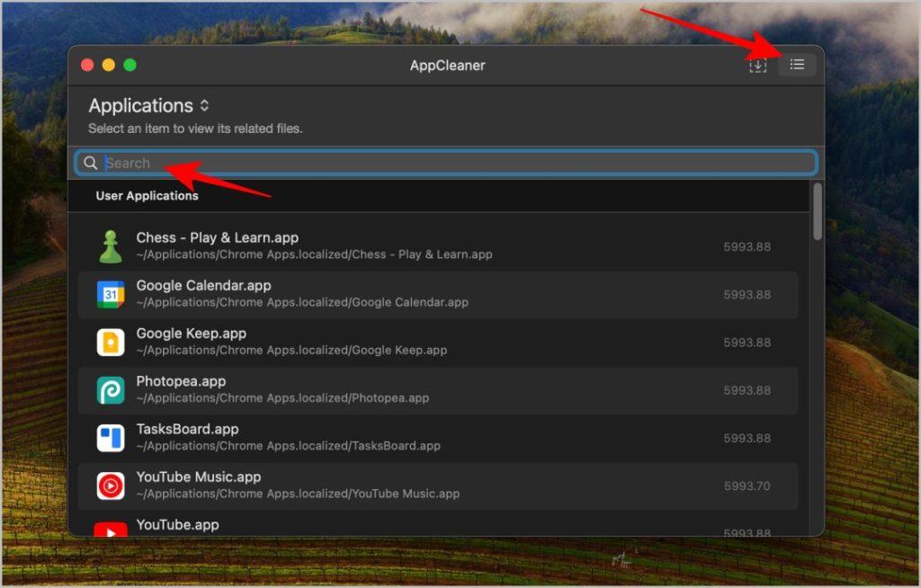Image resolution: width=921 pixels, height=588 pixels.
Task: Select the Google Keep app icon
Action: (111, 343)
